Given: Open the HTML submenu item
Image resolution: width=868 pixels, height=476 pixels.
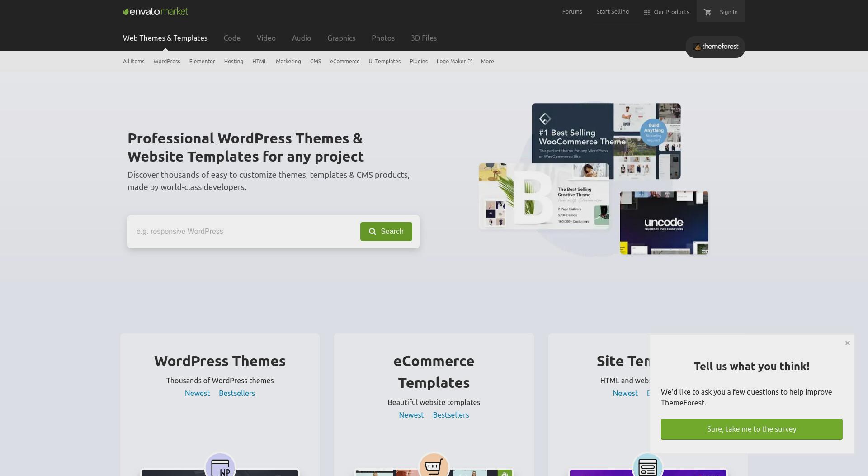Looking at the screenshot, I should coord(259,62).
